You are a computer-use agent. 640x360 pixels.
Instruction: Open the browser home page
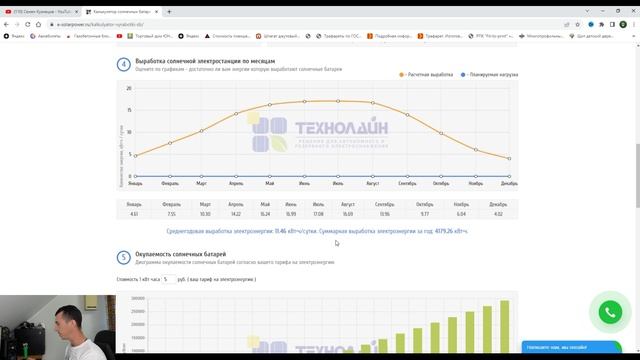(38, 24)
